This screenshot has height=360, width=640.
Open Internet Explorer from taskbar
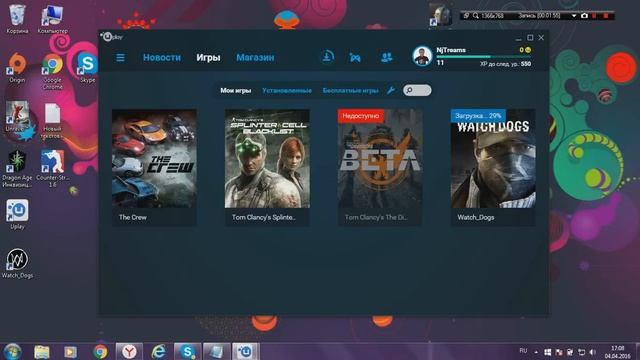[158, 351]
